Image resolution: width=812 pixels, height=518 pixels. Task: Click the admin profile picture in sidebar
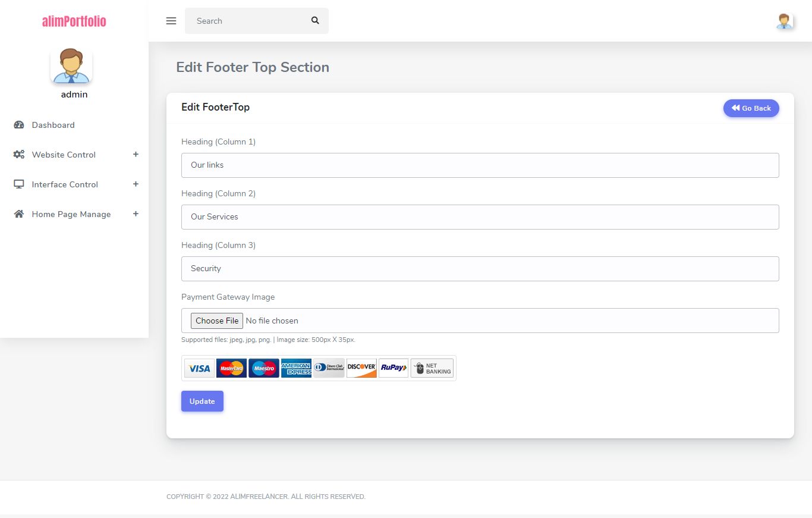tap(71, 65)
